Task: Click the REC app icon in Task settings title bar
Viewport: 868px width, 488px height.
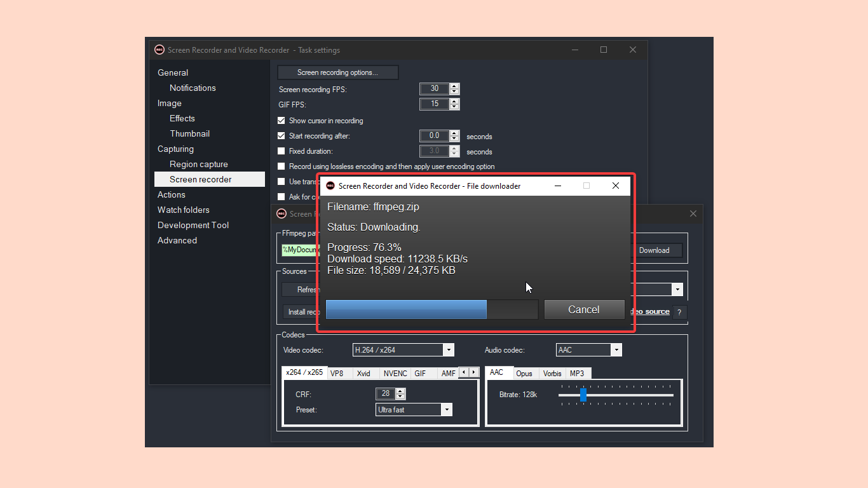Action: [159, 50]
